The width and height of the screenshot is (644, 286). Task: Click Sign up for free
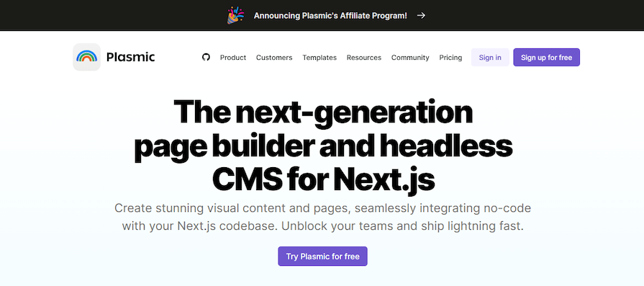547,58
